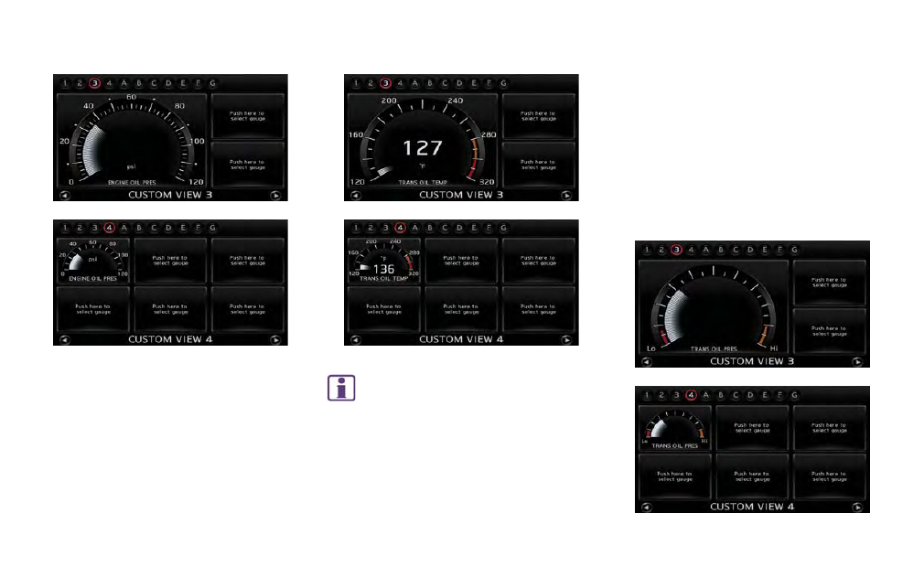
Task: Select highlighted tab 4 on Trans Oil Pres View 4 screen
Action: pyautogui.click(x=691, y=395)
